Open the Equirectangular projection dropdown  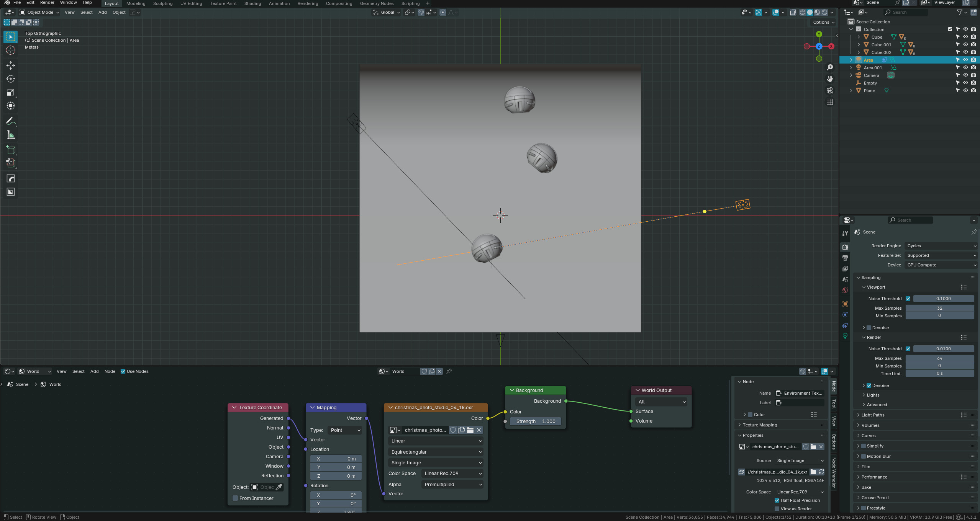(436, 452)
